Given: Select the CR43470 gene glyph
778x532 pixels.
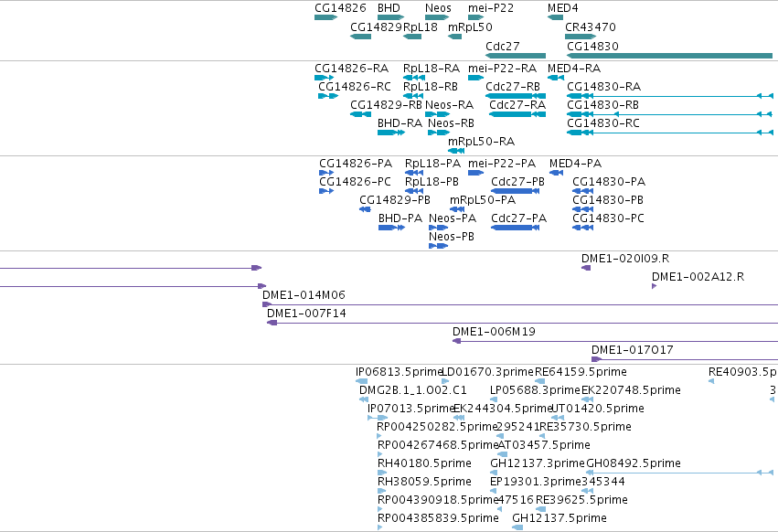Looking at the screenshot, I should point(581,37).
